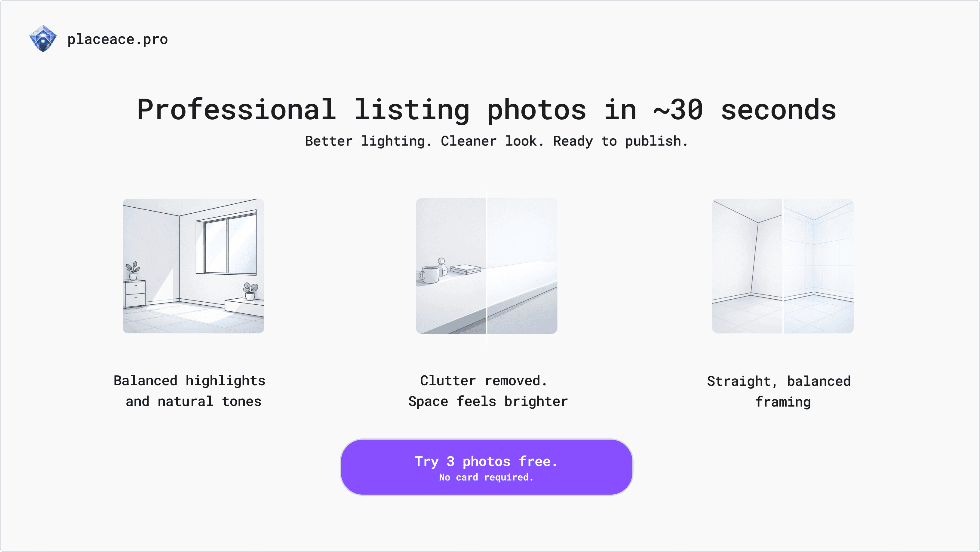Click Try 3 photos free button
The height and width of the screenshot is (552, 980).
click(486, 461)
